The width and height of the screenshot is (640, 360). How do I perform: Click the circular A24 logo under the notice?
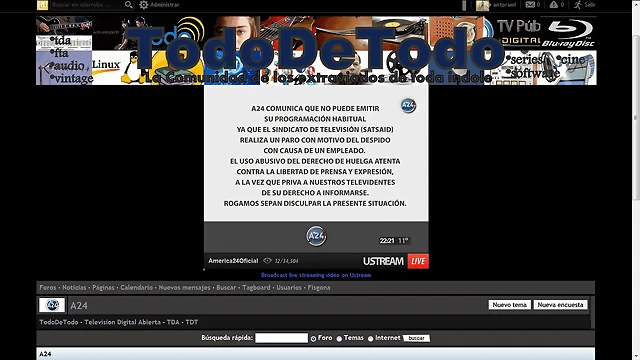(316, 236)
